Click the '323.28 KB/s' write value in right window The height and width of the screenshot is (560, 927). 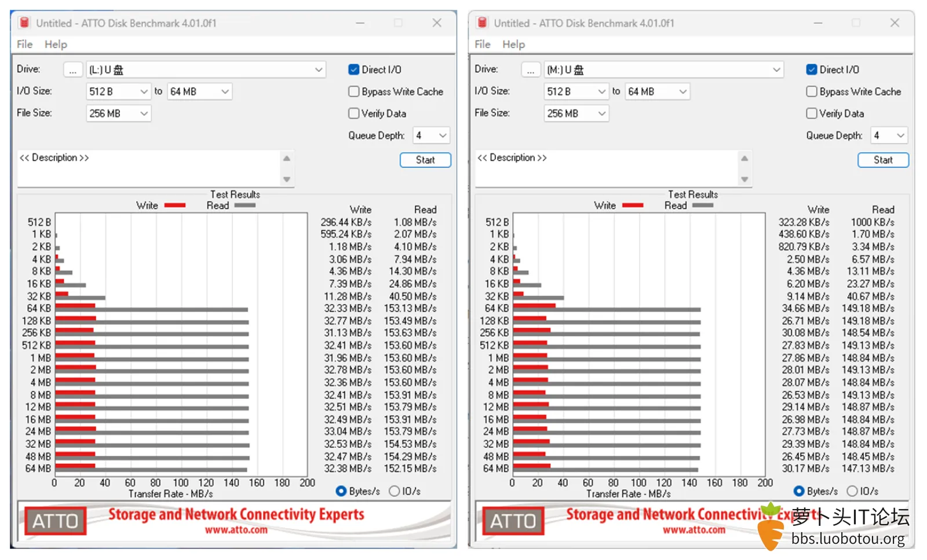804,222
